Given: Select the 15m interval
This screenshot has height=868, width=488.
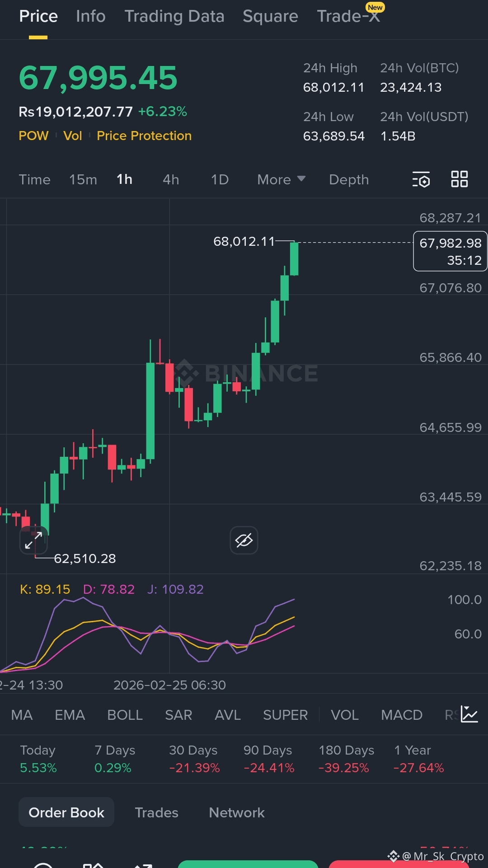Looking at the screenshot, I should tap(83, 179).
